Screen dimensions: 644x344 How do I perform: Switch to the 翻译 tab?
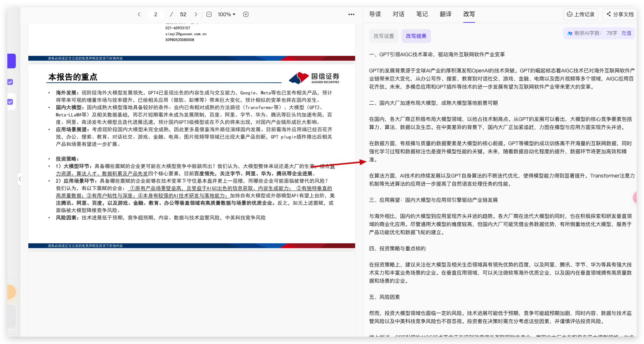click(x=446, y=14)
